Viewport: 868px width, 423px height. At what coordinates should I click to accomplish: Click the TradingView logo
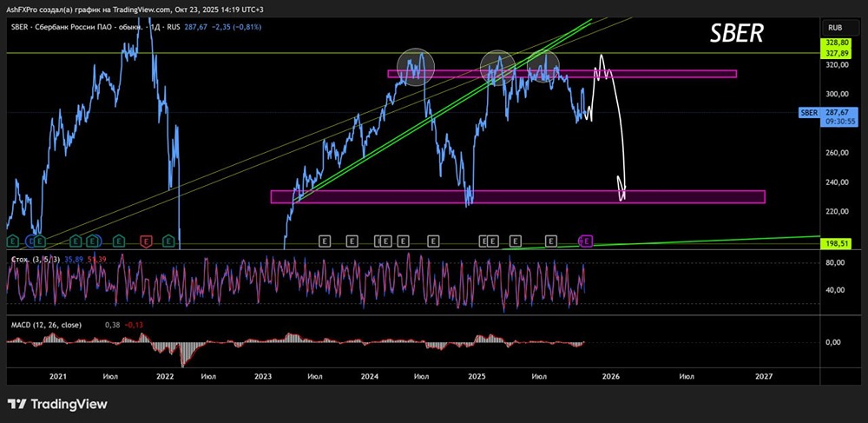(x=57, y=404)
